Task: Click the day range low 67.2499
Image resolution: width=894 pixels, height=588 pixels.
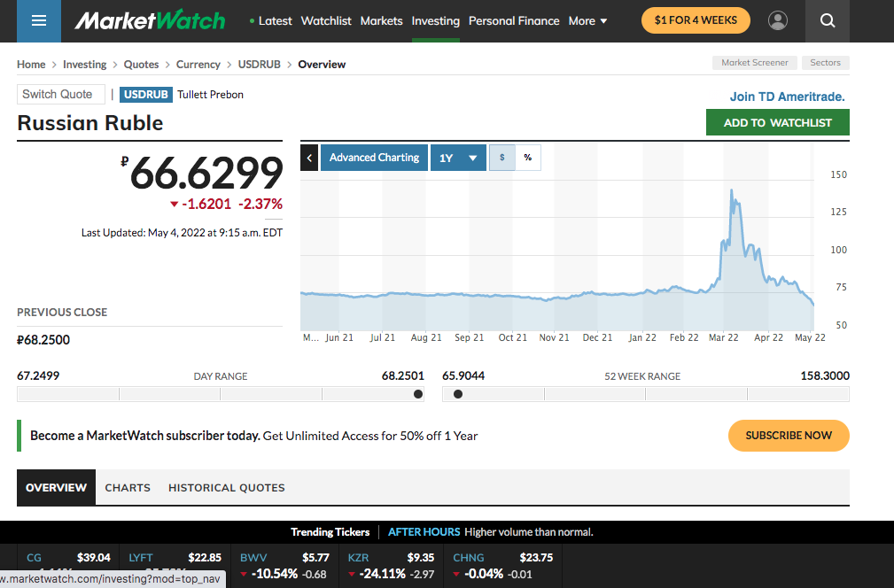Action: click(x=38, y=376)
